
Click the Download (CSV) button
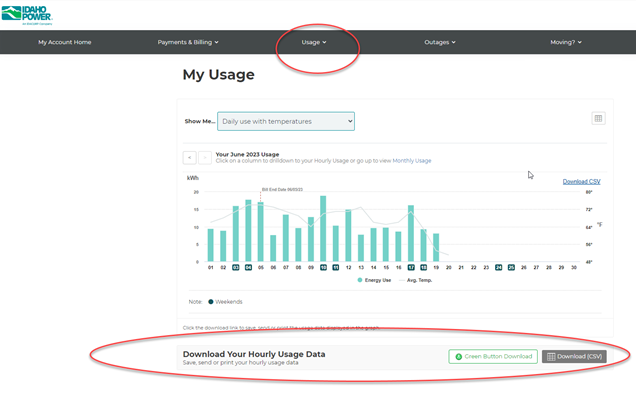pos(574,356)
